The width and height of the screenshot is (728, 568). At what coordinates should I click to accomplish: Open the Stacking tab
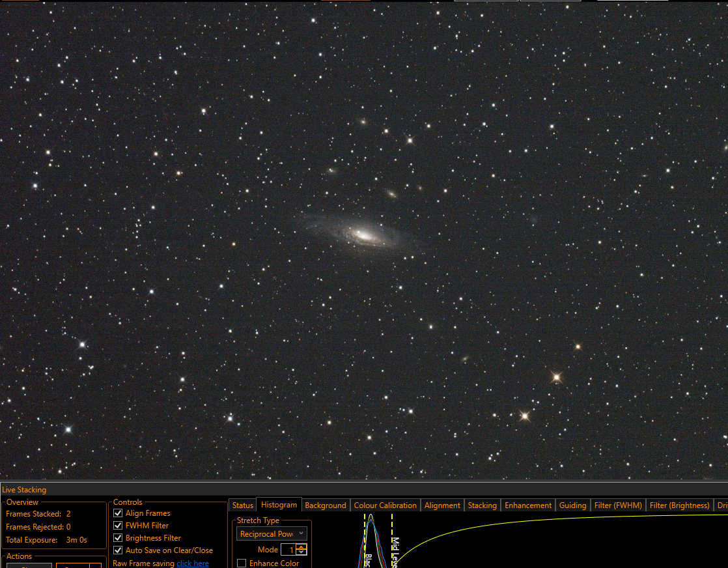click(483, 505)
